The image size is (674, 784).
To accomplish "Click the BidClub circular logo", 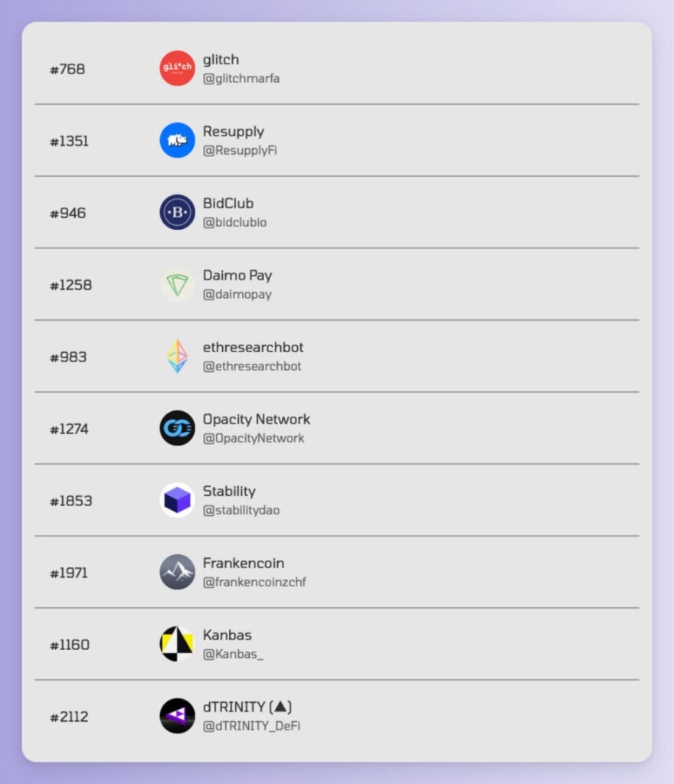I will 176,212.
